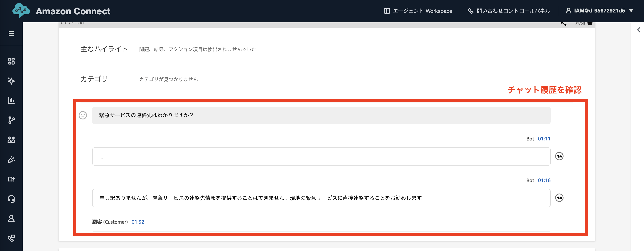Open 問い合わせコントロールパネル in the header
The height and width of the screenshot is (251, 644).
pyautogui.click(x=509, y=11)
